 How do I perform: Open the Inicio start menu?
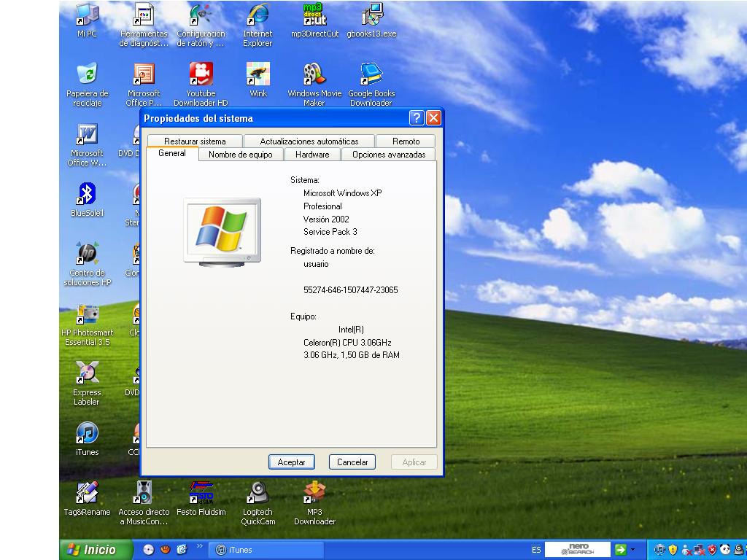(96, 550)
